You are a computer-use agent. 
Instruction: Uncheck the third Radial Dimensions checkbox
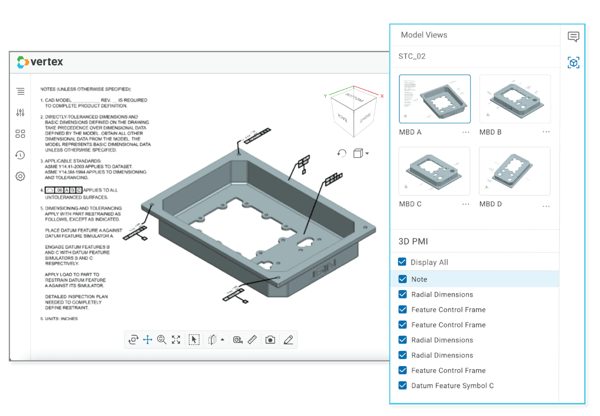click(403, 355)
